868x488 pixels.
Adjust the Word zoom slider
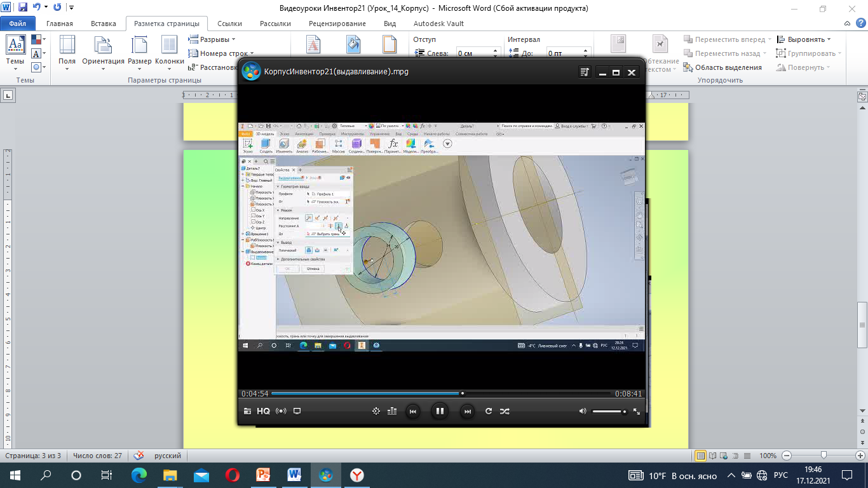coord(824,456)
